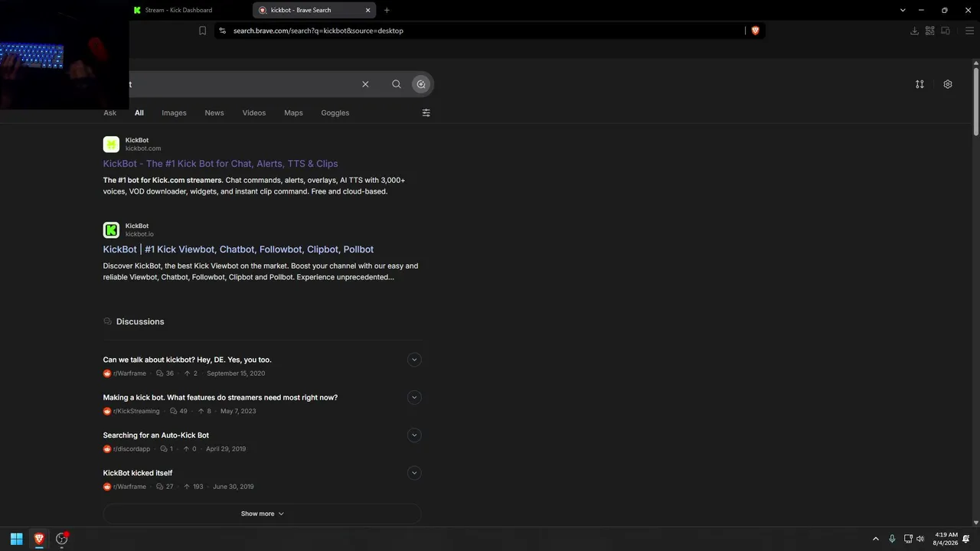This screenshot has width=980, height=551.
Task: Open the notifications bell in taskbar
Action: tap(966, 539)
